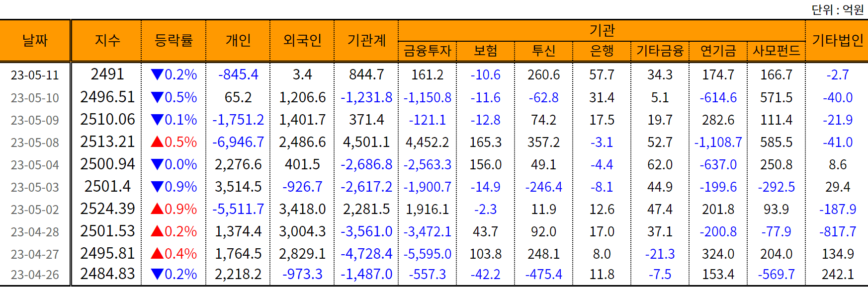Select date cell 23-05-04

[35, 165]
